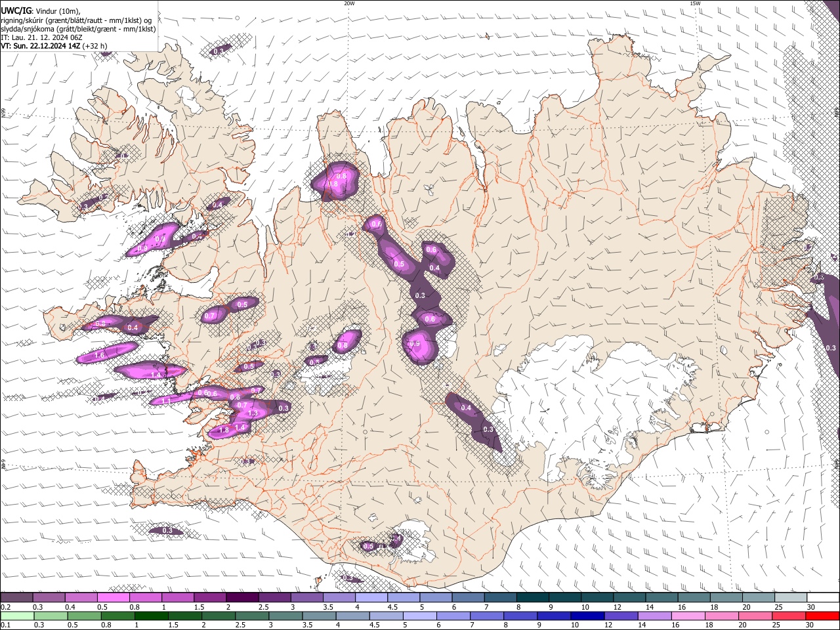Select the 'IT: Lau. 21. 12. 2024 06Z' line
Image resolution: width=840 pixels, height=630 pixels.
pos(41,37)
